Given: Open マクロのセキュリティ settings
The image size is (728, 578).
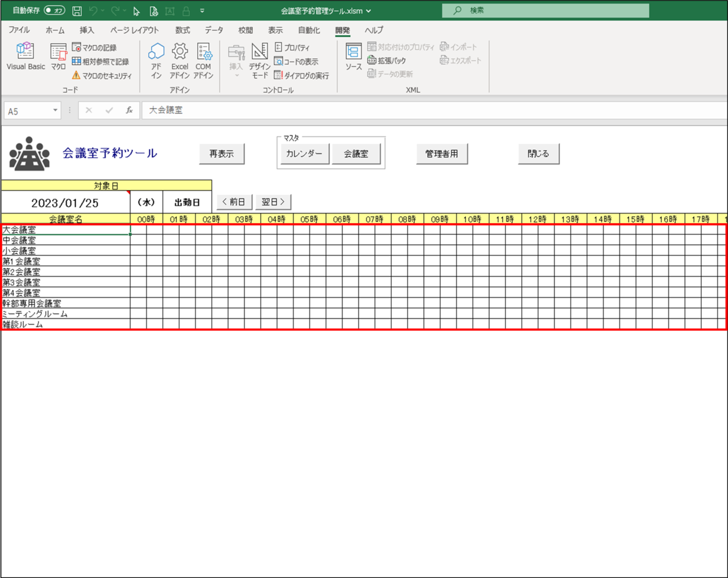Looking at the screenshot, I should pyautogui.click(x=102, y=76).
